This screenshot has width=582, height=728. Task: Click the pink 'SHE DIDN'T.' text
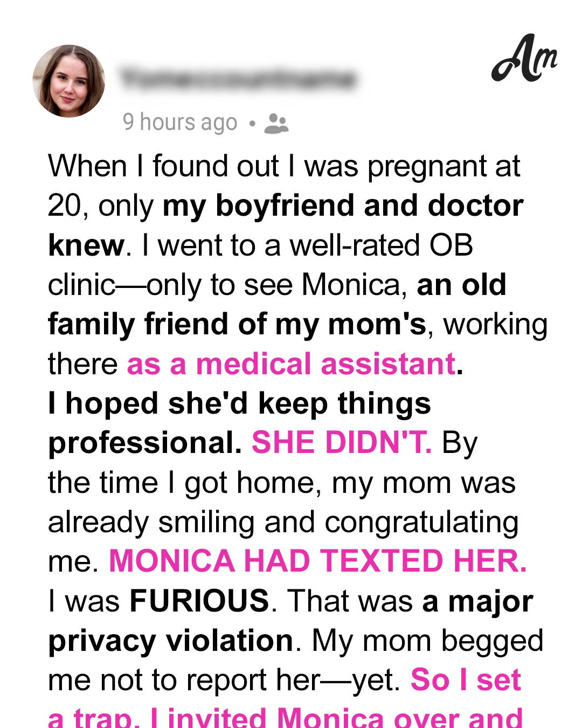coord(342,443)
